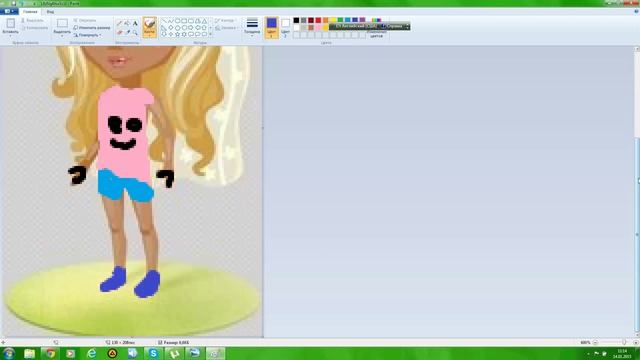Image resolution: width=640 pixels, height=360 pixels.
Task: Open Google Chrome from the taskbar
Action: pos(50,353)
